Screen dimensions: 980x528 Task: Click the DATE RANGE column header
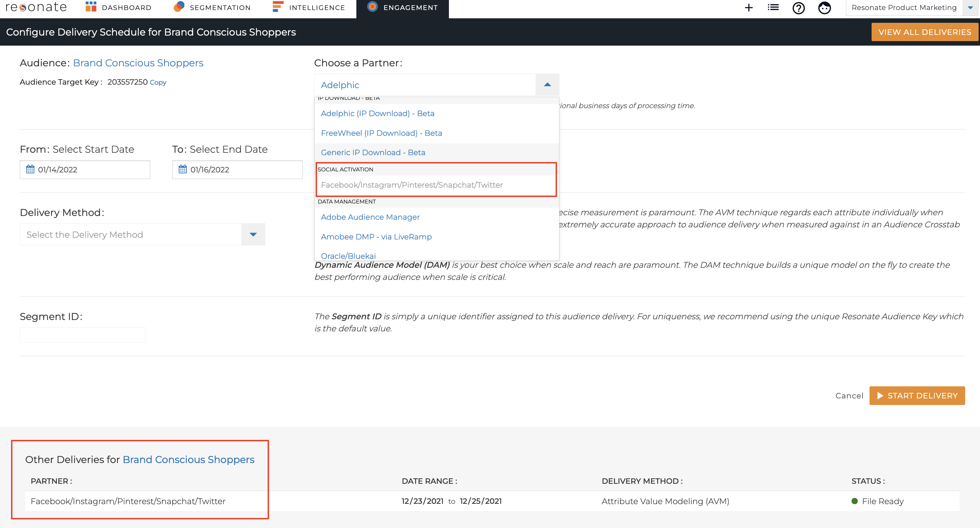(x=429, y=481)
